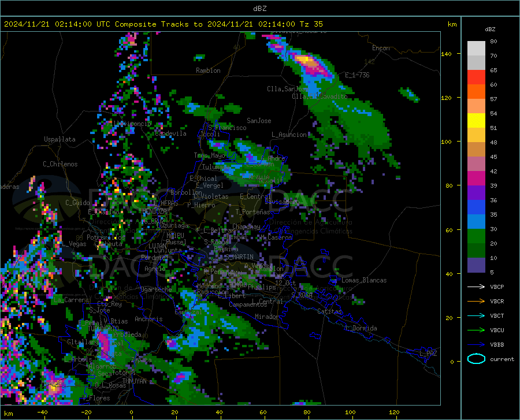Select the light blue 35 dBZ swatch
The height and width of the screenshot is (420, 520).
pos(476,222)
